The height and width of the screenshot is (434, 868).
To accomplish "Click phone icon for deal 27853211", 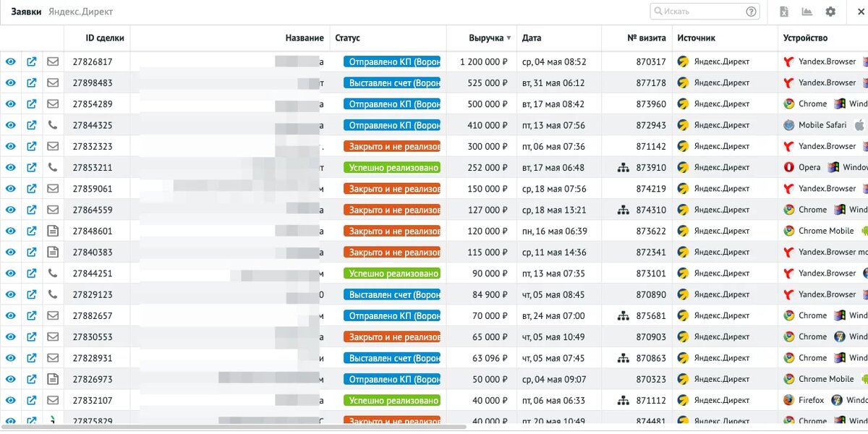I will click(x=53, y=167).
